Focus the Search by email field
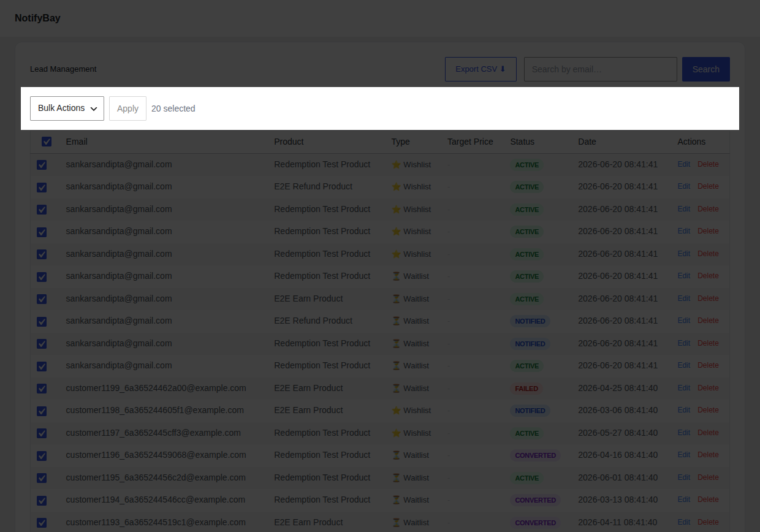760x532 pixels. (x=600, y=69)
